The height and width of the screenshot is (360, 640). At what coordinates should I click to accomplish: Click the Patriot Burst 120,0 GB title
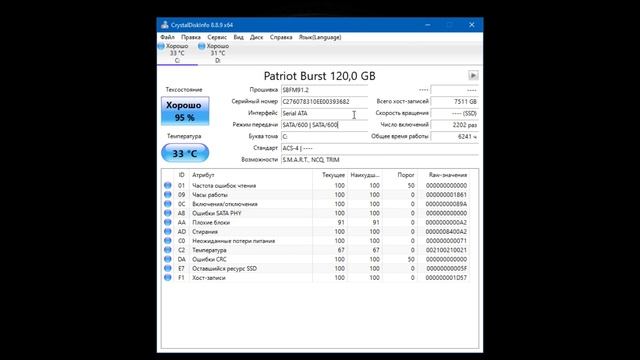(x=320, y=76)
